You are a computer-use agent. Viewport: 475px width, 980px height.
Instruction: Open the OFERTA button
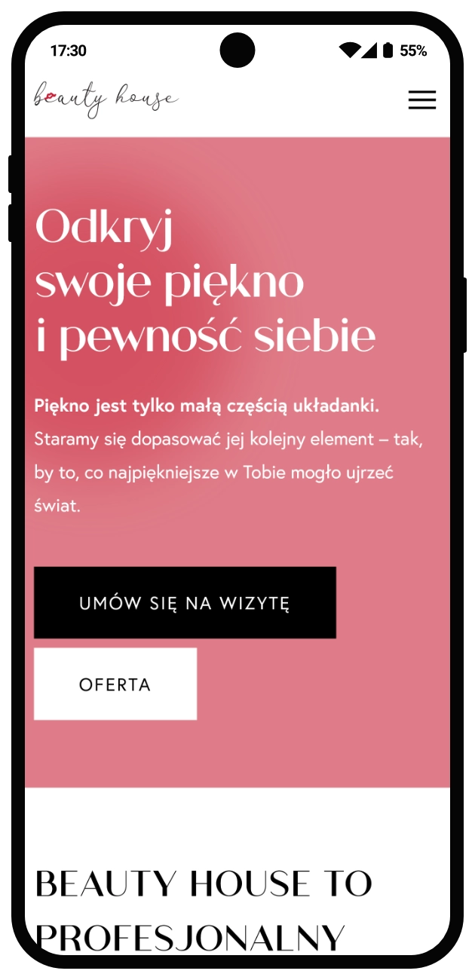115,684
